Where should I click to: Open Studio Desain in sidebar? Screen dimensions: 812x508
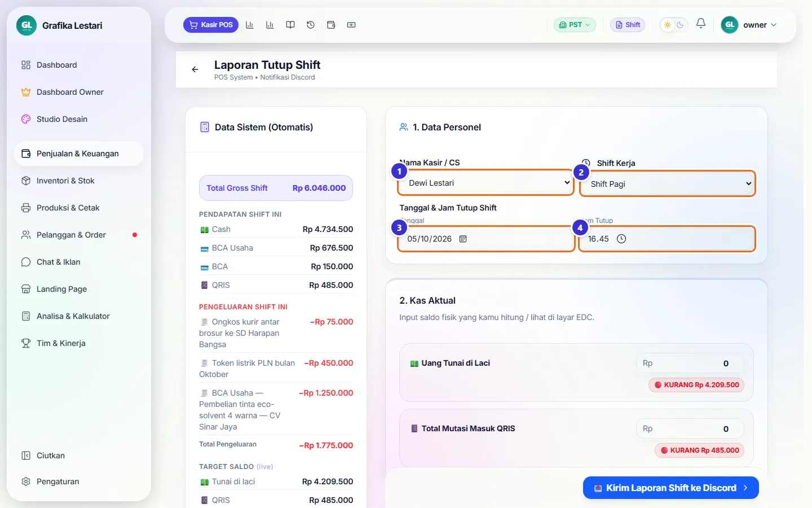79,119
